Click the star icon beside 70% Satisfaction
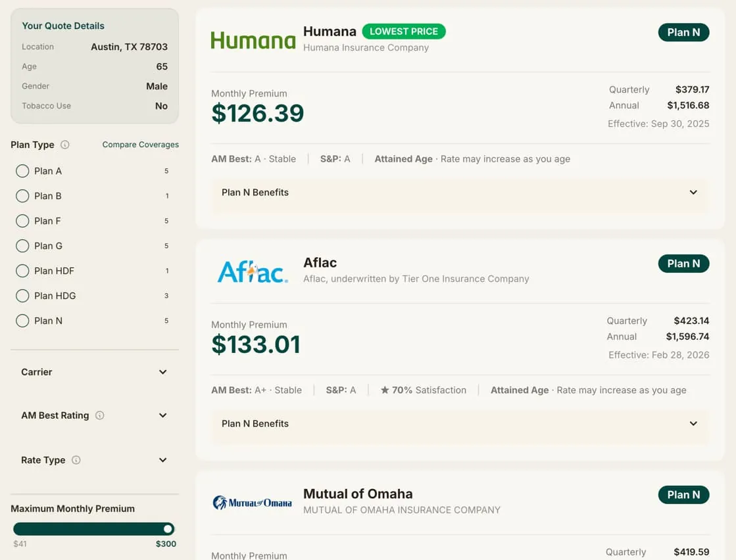 coord(385,390)
